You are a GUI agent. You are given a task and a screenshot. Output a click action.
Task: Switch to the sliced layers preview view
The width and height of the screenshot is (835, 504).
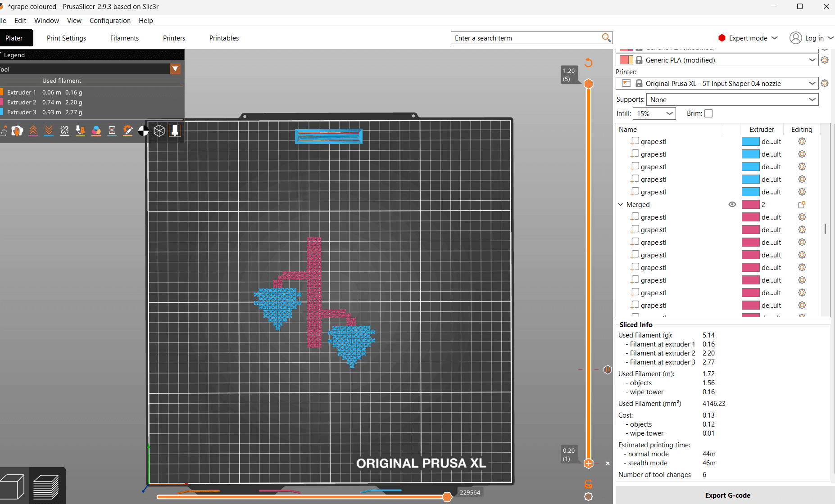click(x=46, y=487)
